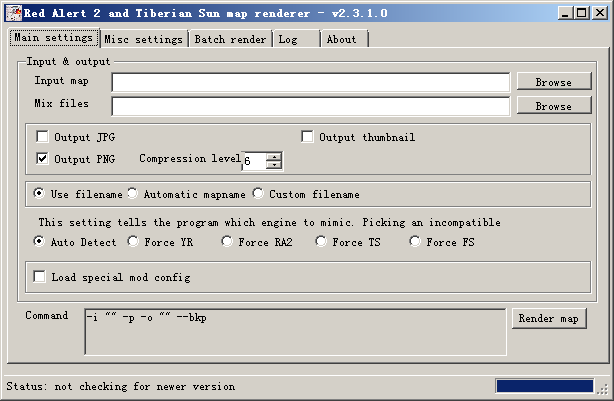Open the About tab

[345, 40]
